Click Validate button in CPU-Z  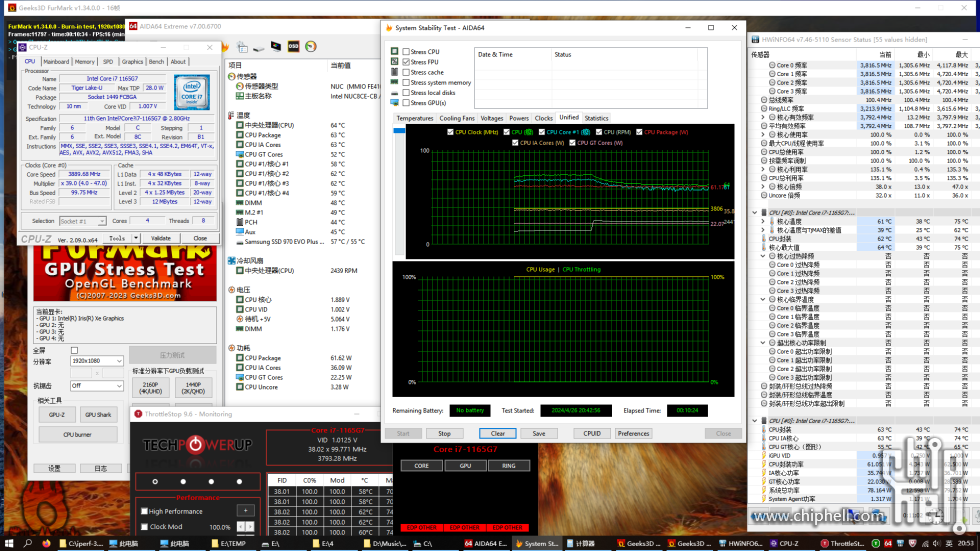click(161, 238)
